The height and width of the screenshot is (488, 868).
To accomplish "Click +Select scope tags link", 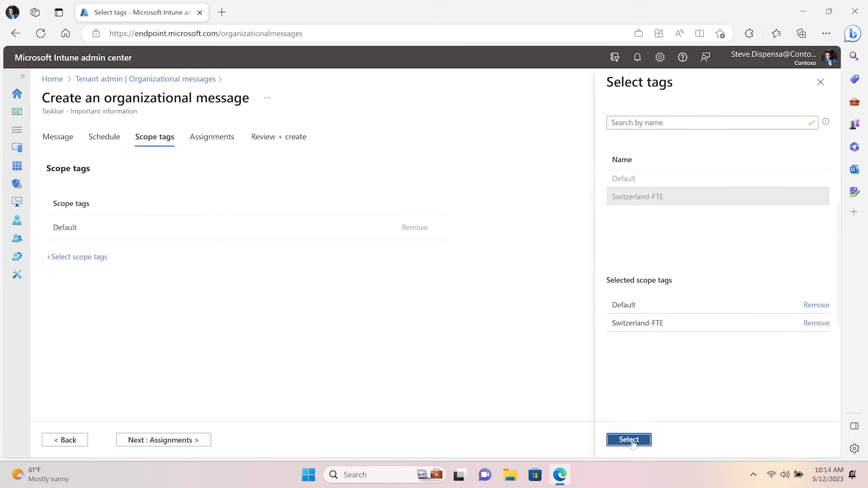I will coord(77,257).
